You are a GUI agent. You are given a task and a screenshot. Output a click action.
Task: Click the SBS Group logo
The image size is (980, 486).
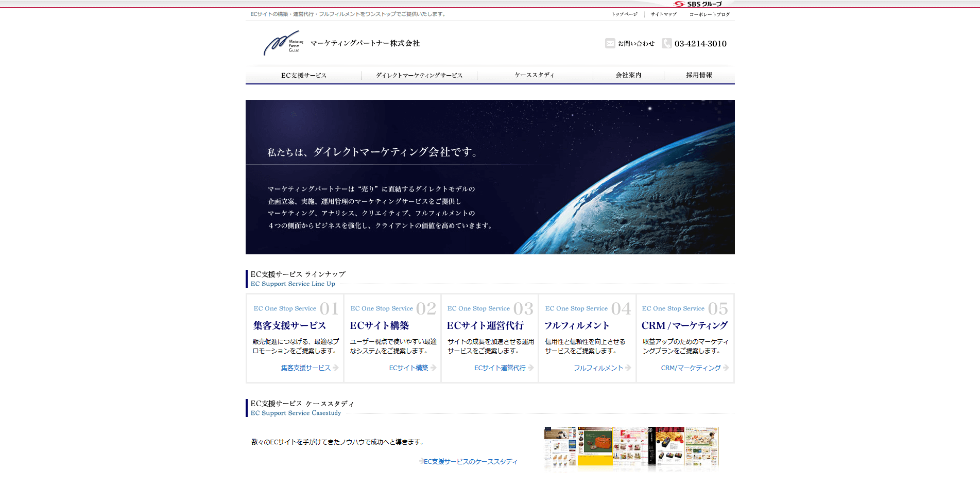click(x=698, y=4)
